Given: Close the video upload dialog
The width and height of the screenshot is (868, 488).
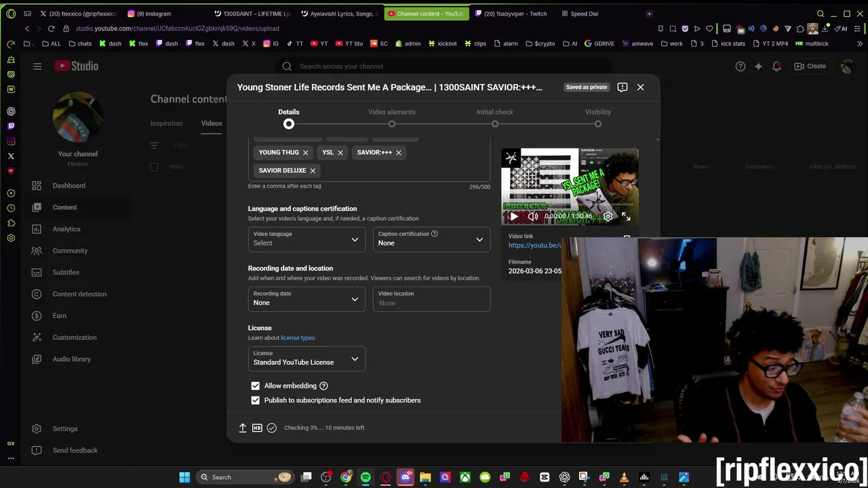Looking at the screenshot, I should pyautogui.click(x=640, y=87).
